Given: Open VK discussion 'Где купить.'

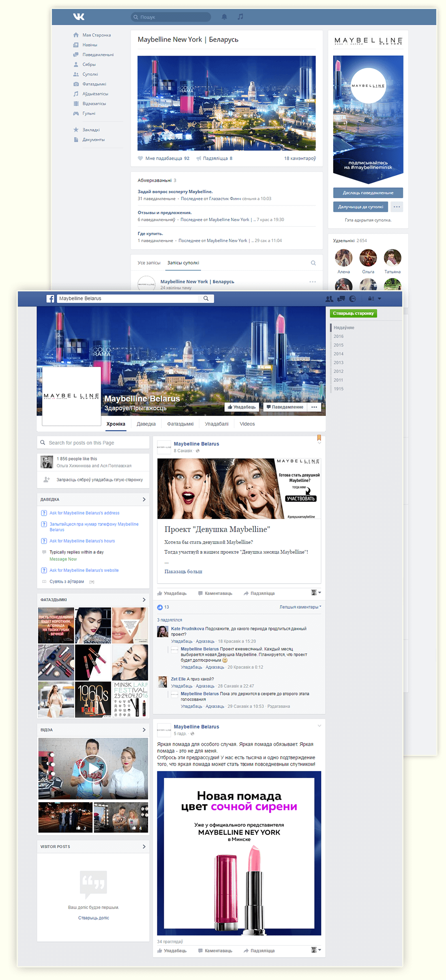Looking at the screenshot, I should 150,234.
